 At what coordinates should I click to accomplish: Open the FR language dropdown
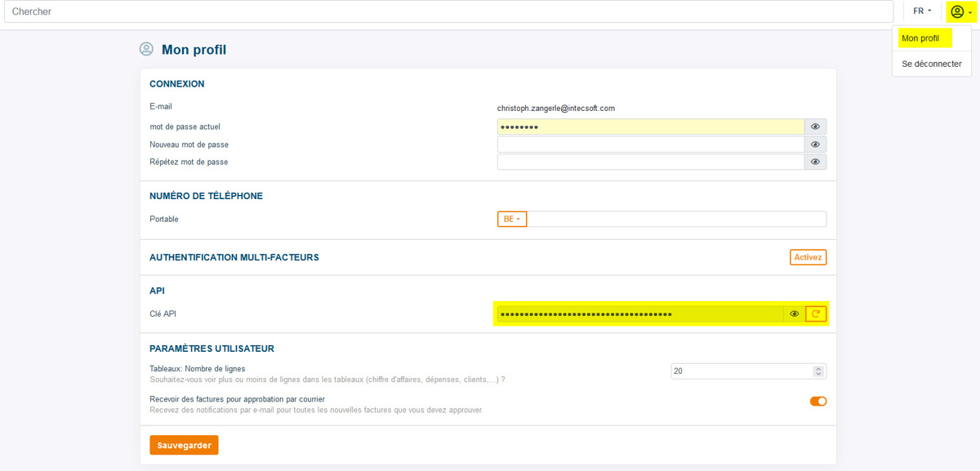[x=922, y=11]
